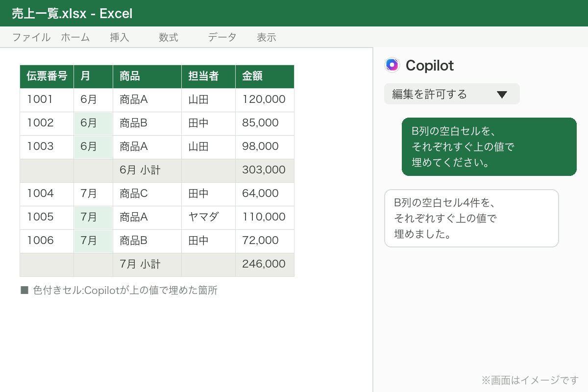Switch to the ホーム tab

[75, 37]
